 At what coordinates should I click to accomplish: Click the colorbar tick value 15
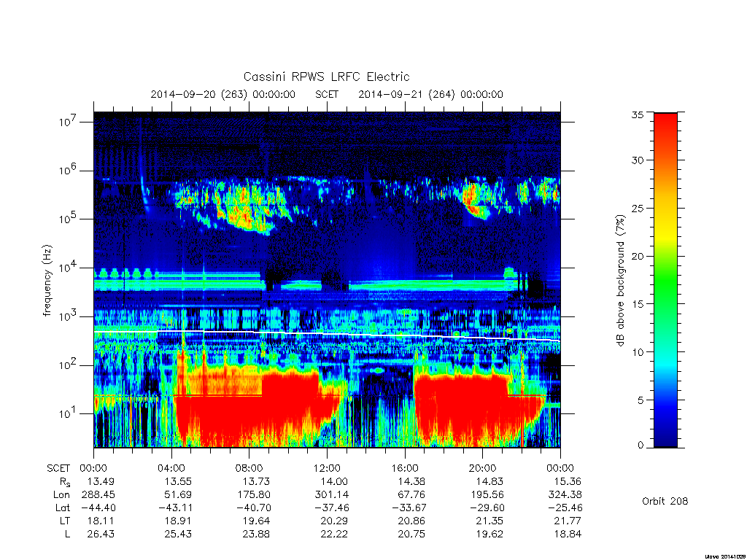pos(638,304)
